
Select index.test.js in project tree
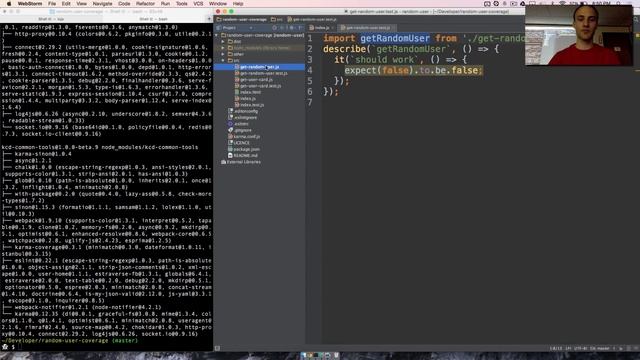coord(252,105)
